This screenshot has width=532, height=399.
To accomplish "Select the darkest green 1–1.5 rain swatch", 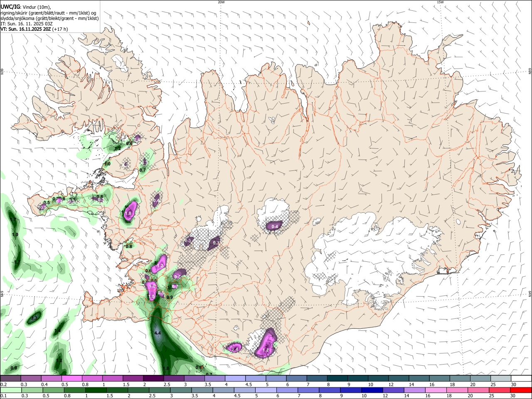I will pos(96,390).
